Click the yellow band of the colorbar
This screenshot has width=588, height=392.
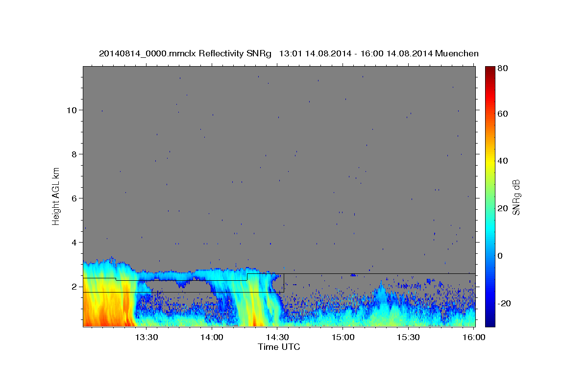[490, 162]
